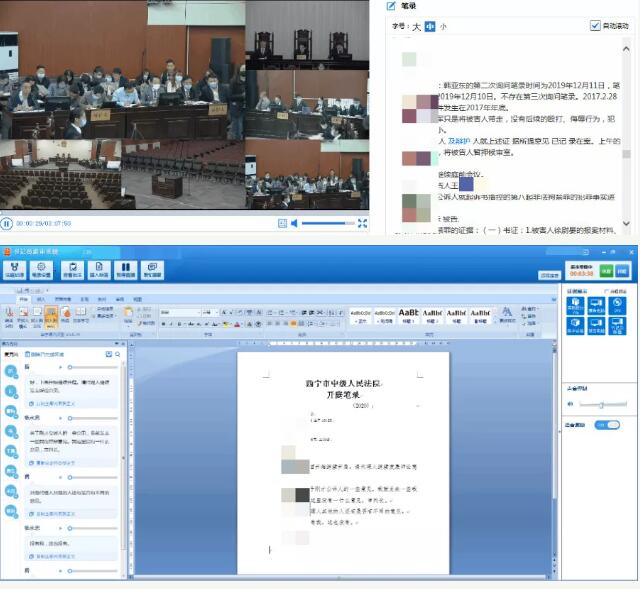Open the left panel header dropdown arrow
This screenshot has height=589, width=640.
[117, 344]
